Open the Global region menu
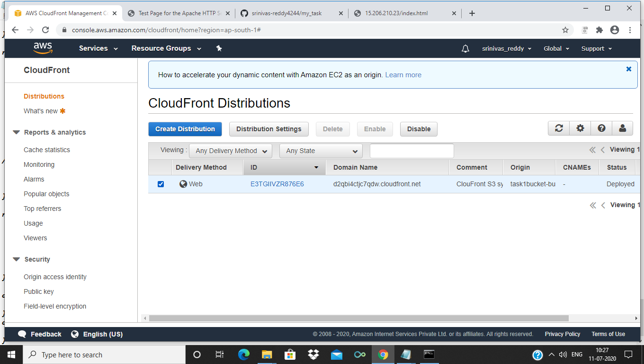 pyautogui.click(x=556, y=48)
